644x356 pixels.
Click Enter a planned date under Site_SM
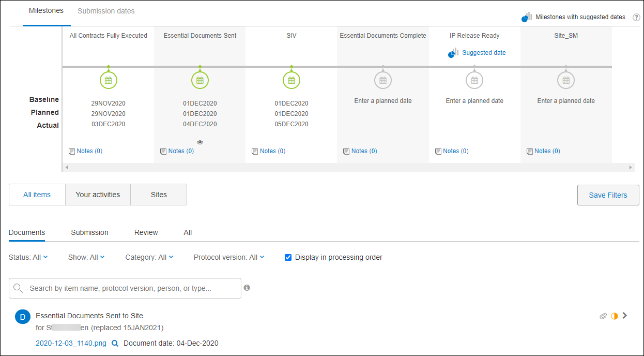(x=566, y=101)
